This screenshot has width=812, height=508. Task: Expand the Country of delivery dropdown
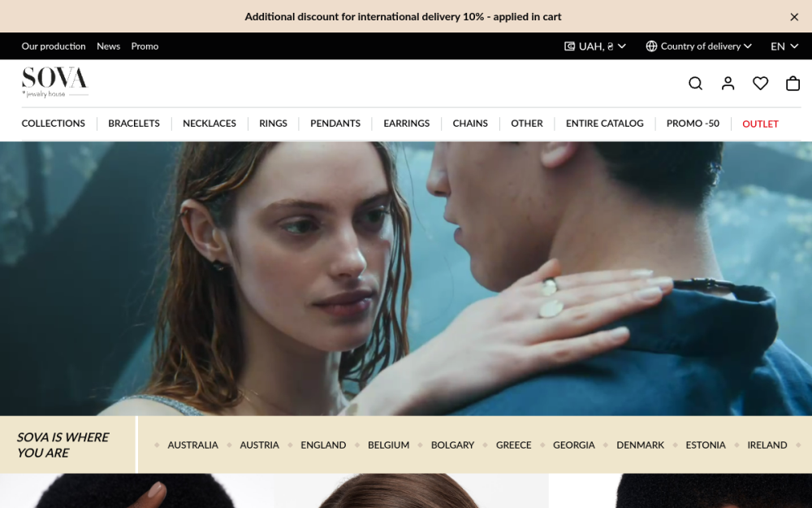698,46
